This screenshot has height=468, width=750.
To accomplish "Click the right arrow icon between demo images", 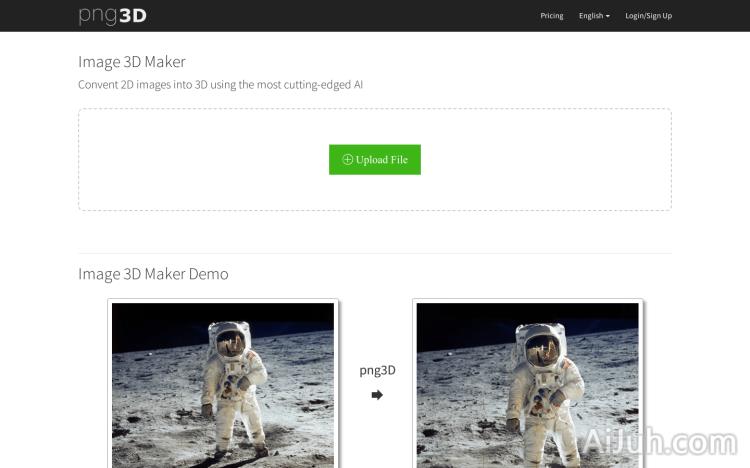I will click(x=377, y=395).
